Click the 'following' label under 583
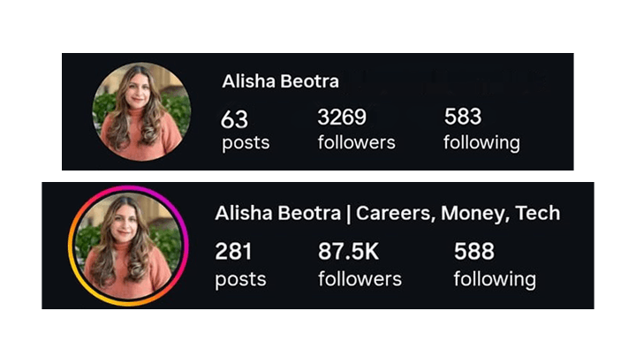This screenshot has width=636, height=364. click(x=481, y=143)
